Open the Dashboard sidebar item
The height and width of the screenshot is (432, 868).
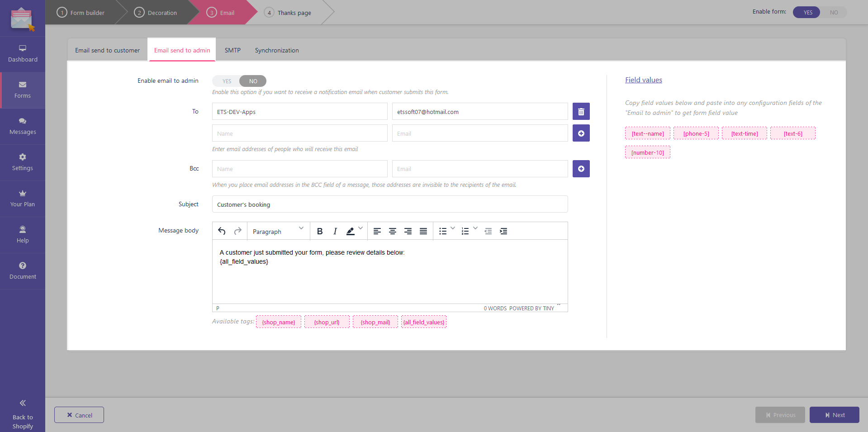[x=23, y=54]
